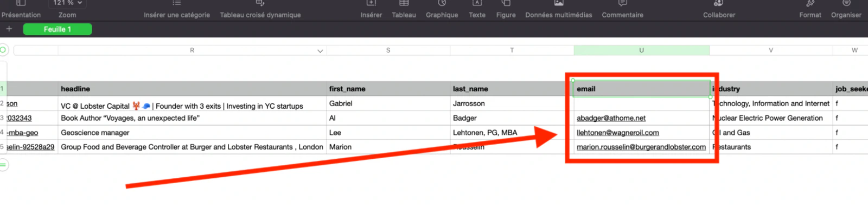The height and width of the screenshot is (205, 868).
Task: Open Tableau croisé dynamique tool
Action: (x=260, y=10)
